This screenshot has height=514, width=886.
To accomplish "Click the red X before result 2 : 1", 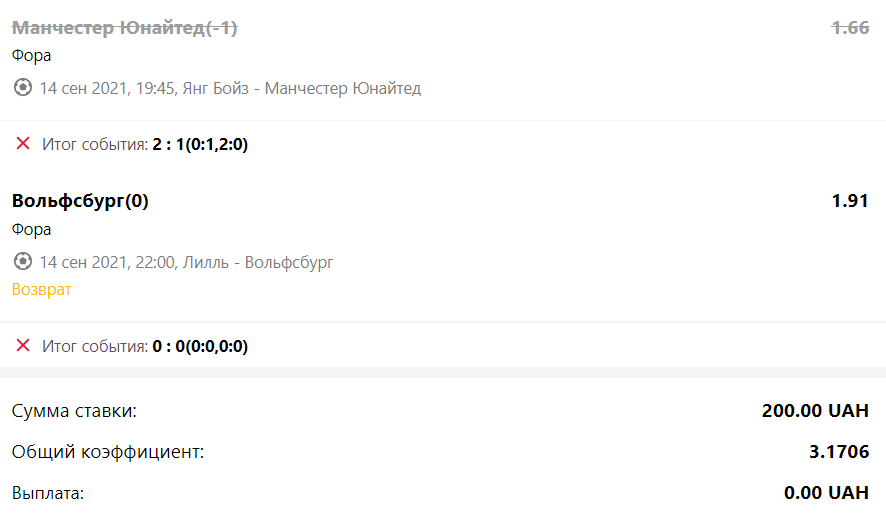I will 23,143.
